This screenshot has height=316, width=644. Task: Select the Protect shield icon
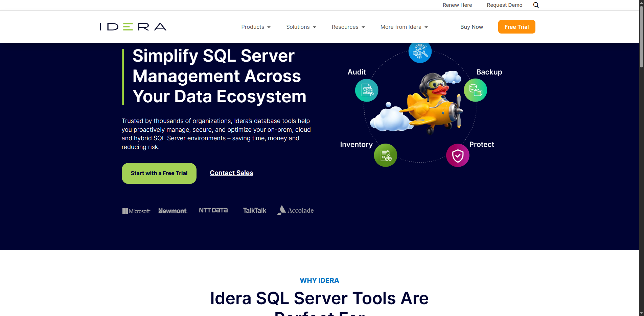click(x=458, y=155)
